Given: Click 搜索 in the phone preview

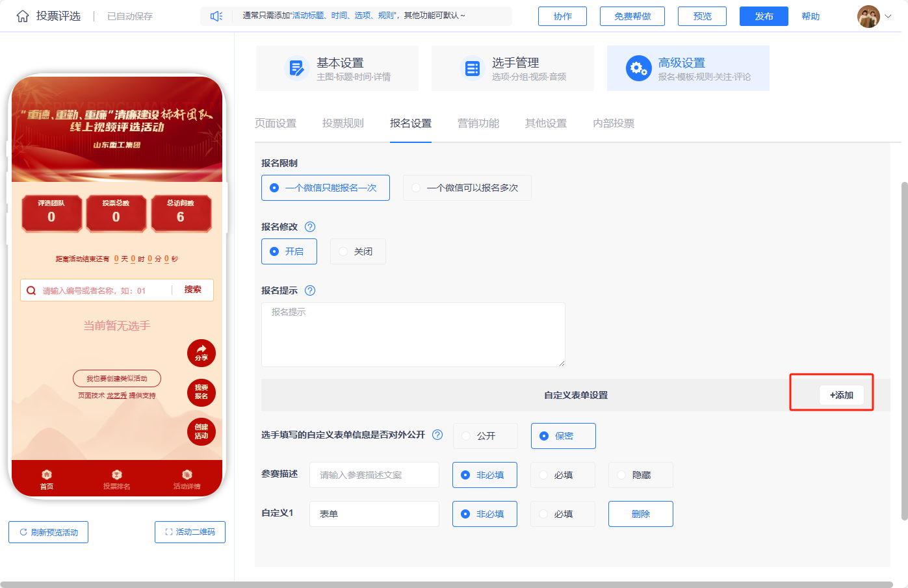Looking at the screenshot, I should 193,290.
